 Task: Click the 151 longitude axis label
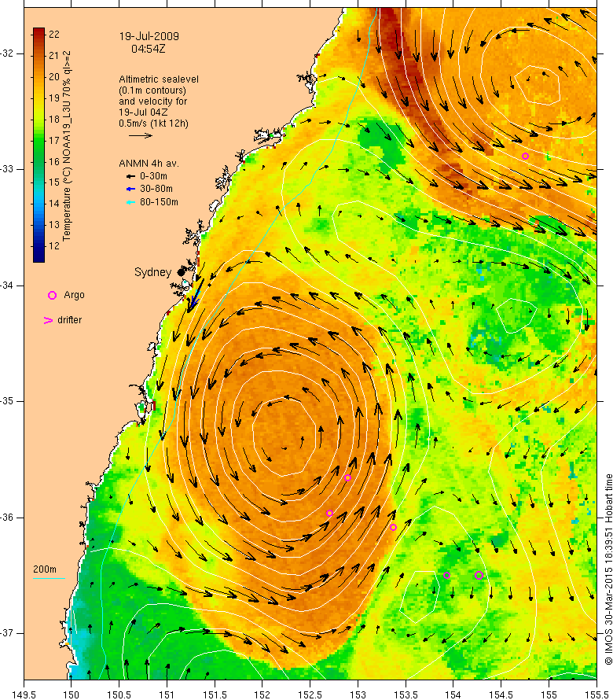[x=167, y=695]
